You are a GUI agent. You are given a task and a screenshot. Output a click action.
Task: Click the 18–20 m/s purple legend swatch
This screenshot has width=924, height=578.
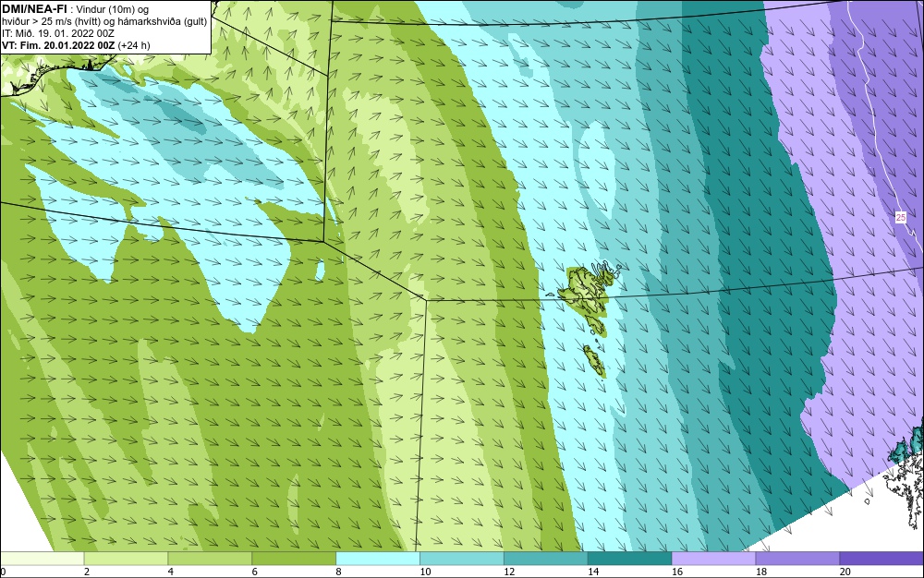point(798,559)
